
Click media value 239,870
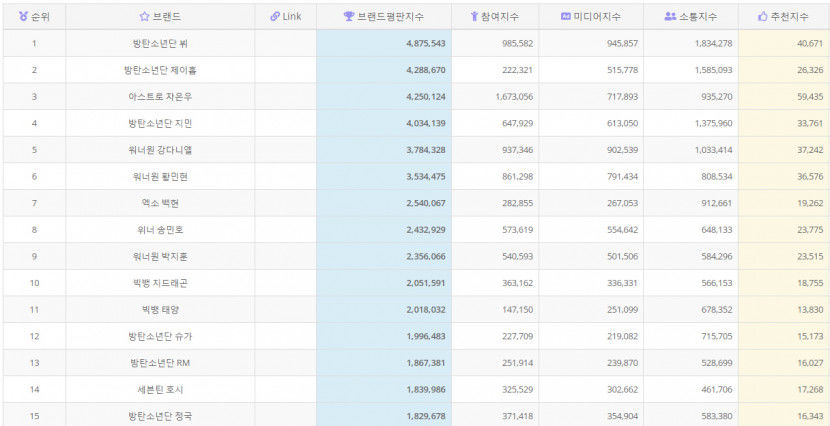pos(622,363)
